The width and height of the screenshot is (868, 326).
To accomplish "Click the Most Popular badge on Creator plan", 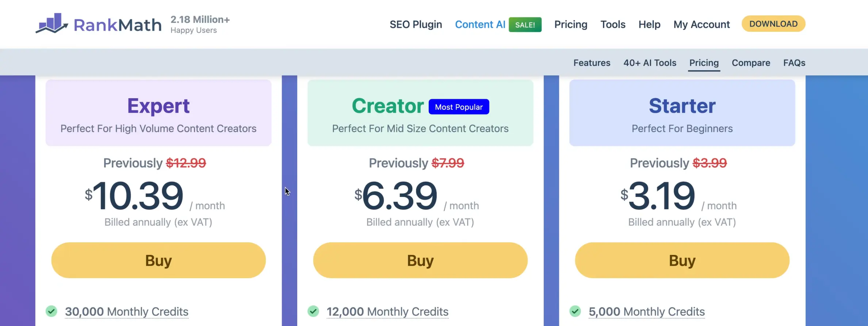I will pos(459,107).
